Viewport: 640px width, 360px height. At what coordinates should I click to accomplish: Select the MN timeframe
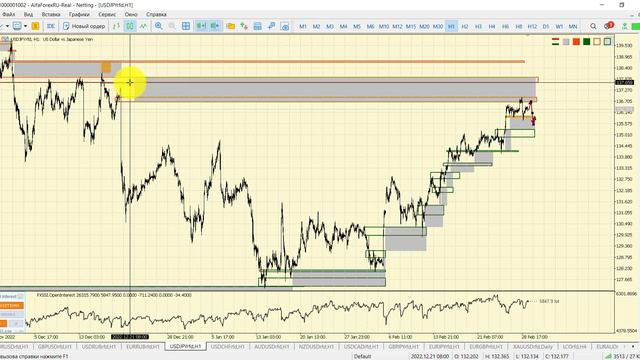click(x=573, y=26)
